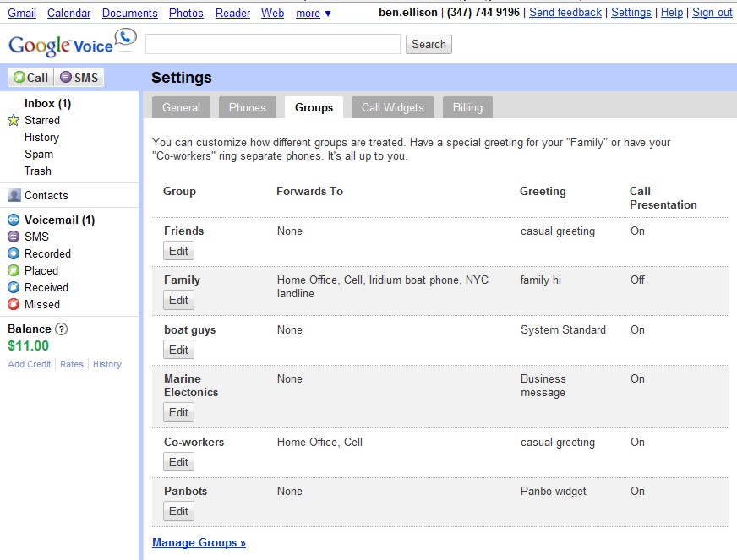Click the Call Presentation column header
Screen dimensions: 737x560
pyautogui.click(x=663, y=198)
